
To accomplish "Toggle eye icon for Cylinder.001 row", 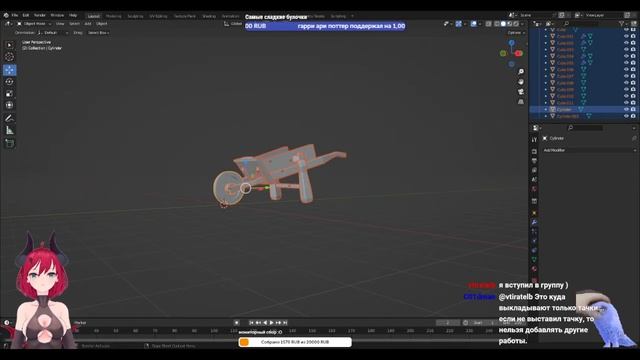I will tap(626, 116).
